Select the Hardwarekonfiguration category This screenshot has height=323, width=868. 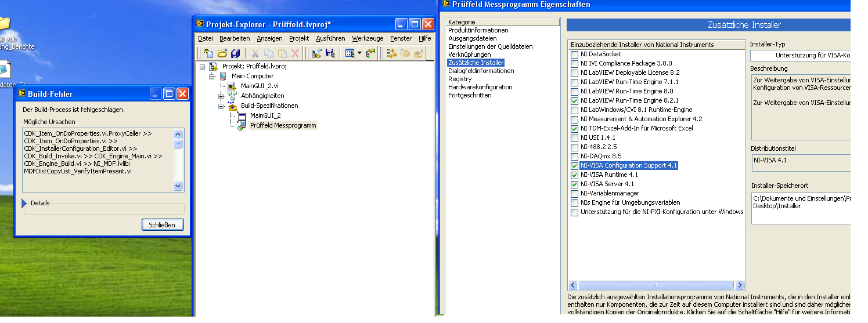(480, 87)
